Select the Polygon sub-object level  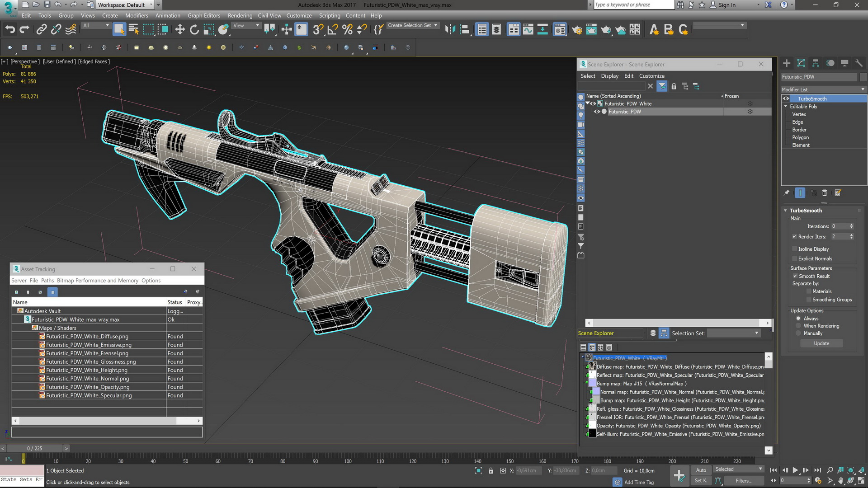800,137
